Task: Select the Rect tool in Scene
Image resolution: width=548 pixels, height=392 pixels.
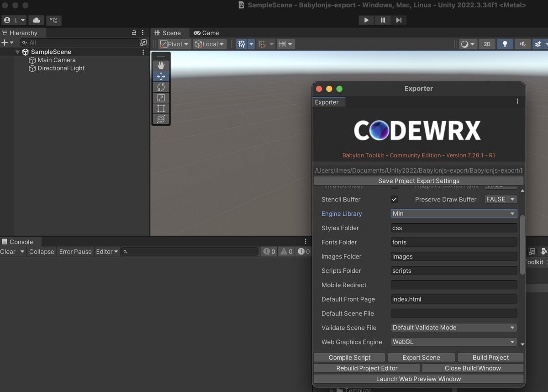Action: [x=161, y=108]
